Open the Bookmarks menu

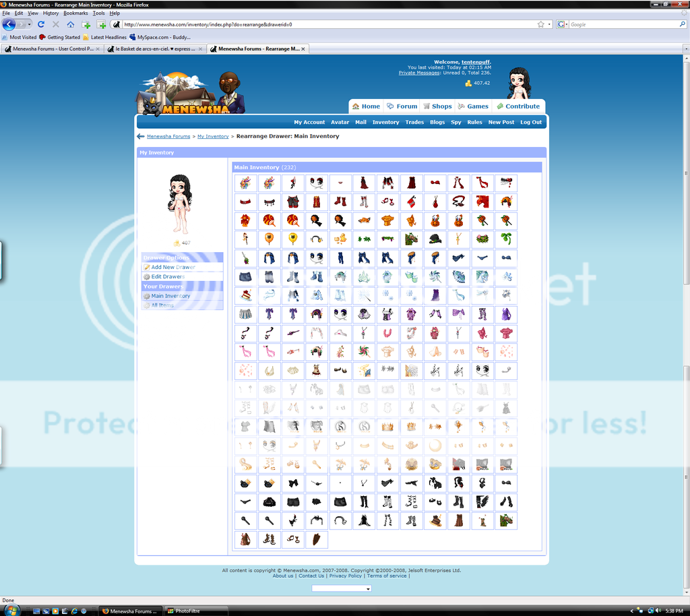pos(75,13)
